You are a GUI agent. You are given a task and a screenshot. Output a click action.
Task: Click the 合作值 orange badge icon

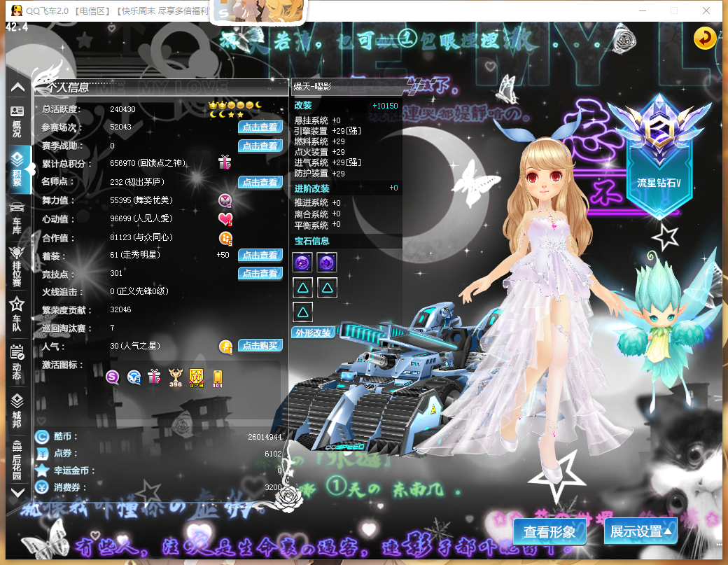coord(225,239)
